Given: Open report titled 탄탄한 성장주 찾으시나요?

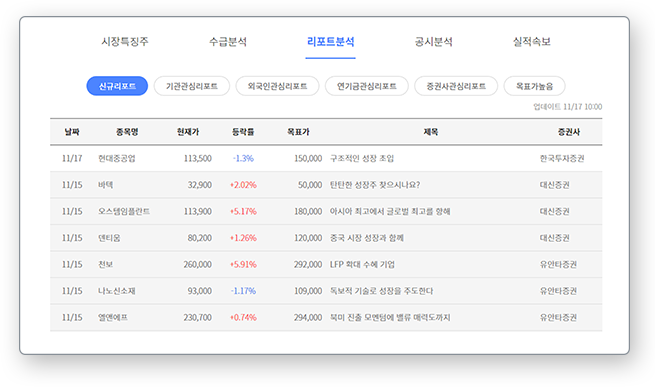Looking at the screenshot, I should coord(375,185).
